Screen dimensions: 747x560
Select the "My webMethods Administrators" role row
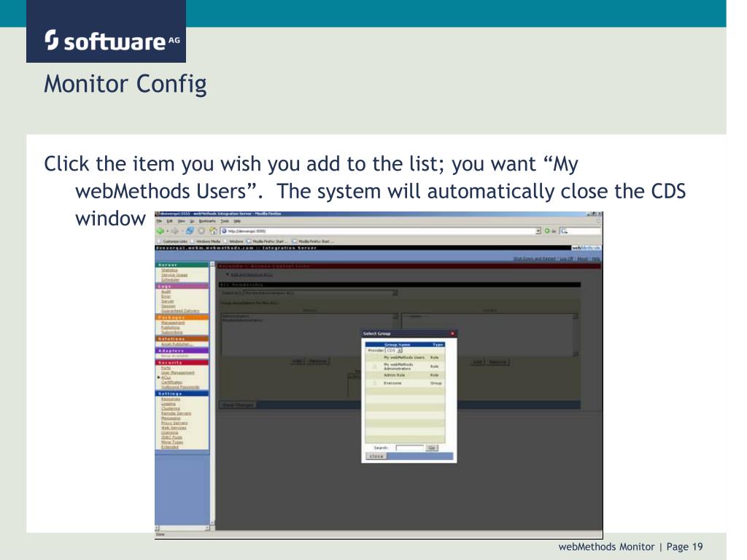405,367
